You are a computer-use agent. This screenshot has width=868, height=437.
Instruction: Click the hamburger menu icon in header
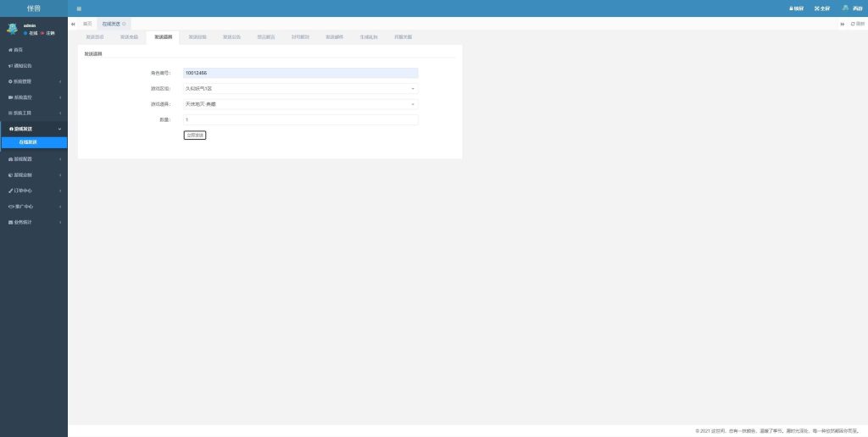click(79, 8)
